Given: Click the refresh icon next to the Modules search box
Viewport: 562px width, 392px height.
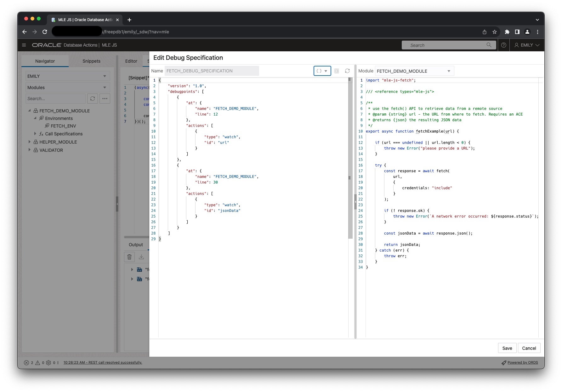Looking at the screenshot, I should click(93, 99).
